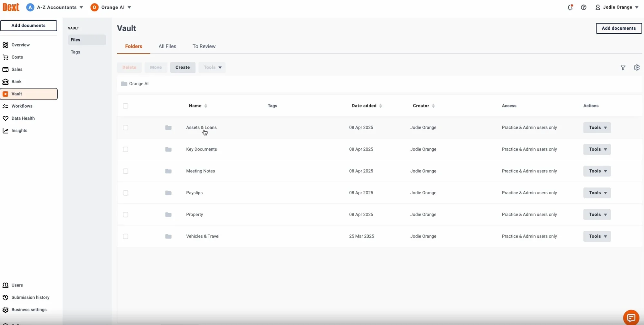Click the Orange AI breadcrumb folder
The width and height of the screenshot is (644, 325).
pos(135,84)
